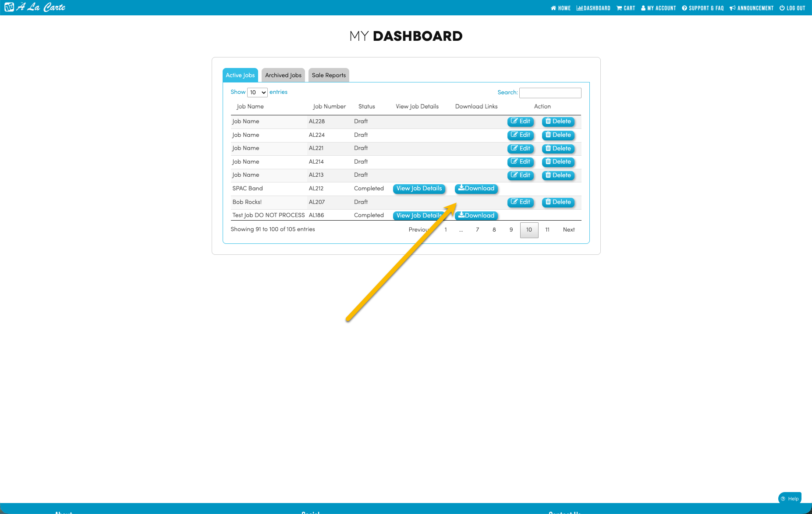Viewport: 812px width, 514px height.
Task: Go to page 9 of entries
Action: pyautogui.click(x=511, y=230)
